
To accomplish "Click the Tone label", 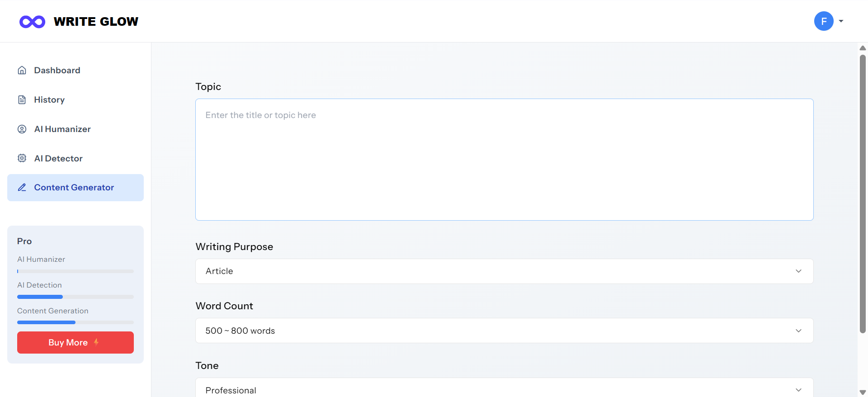I will (x=207, y=366).
